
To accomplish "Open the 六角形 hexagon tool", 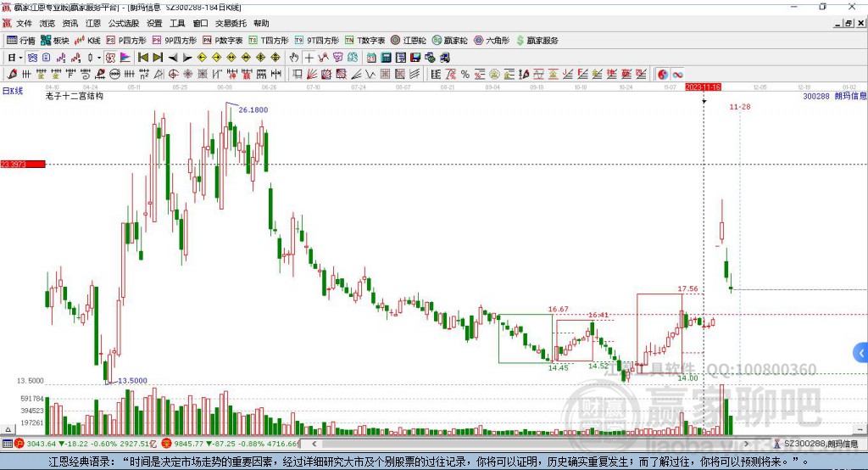I will click(x=492, y=41).
